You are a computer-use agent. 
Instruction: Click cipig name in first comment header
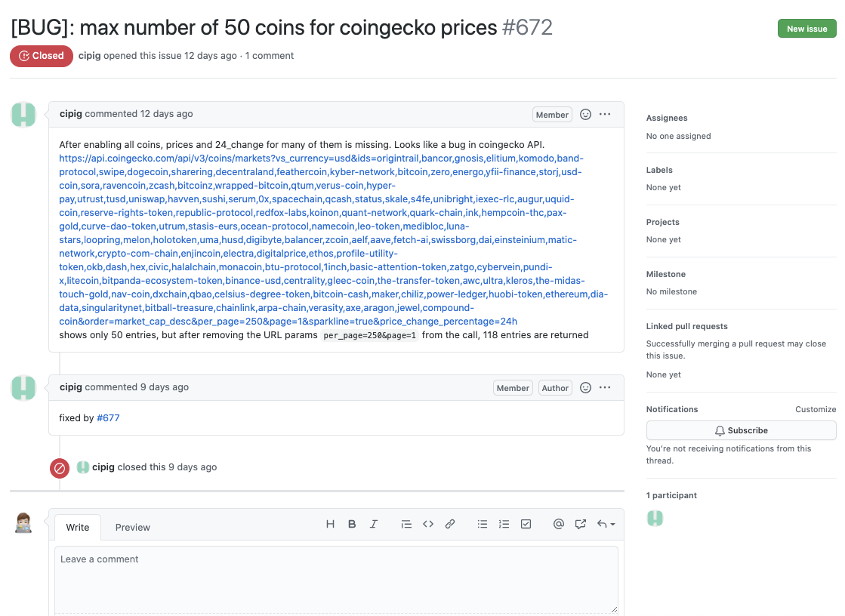(x=70, y=114)
